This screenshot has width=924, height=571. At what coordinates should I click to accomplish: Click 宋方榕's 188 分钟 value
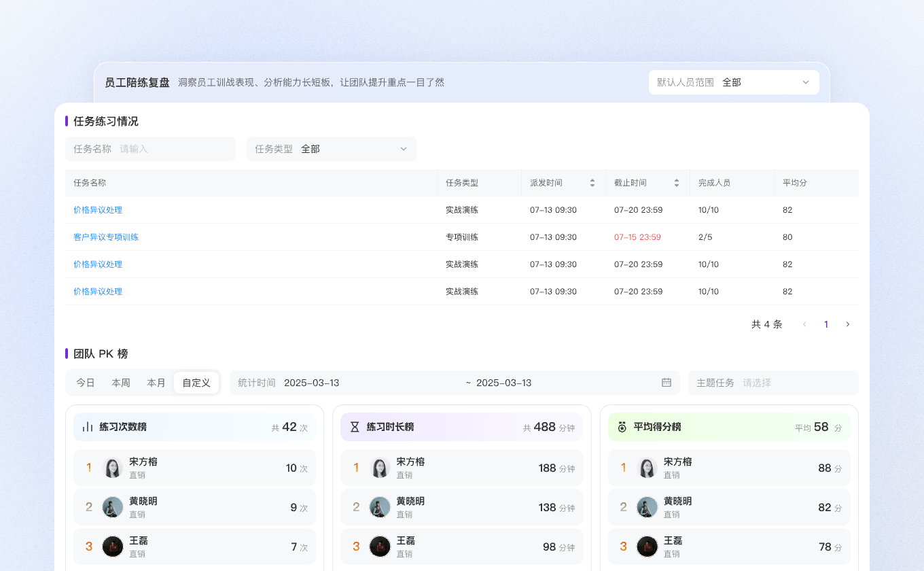tap(556, 468)
